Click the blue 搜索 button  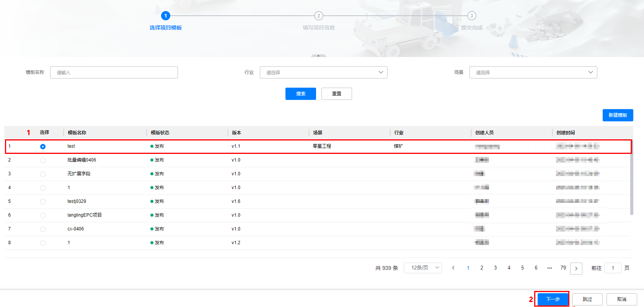[301, 94]
